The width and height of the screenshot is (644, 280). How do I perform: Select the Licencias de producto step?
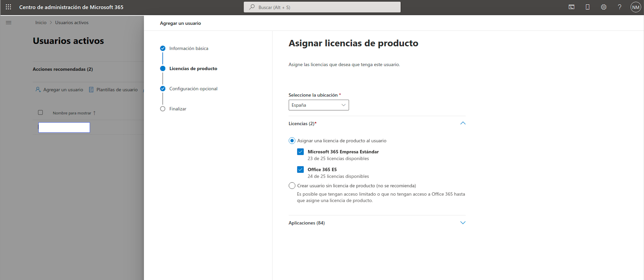click(x=193, y=69)
